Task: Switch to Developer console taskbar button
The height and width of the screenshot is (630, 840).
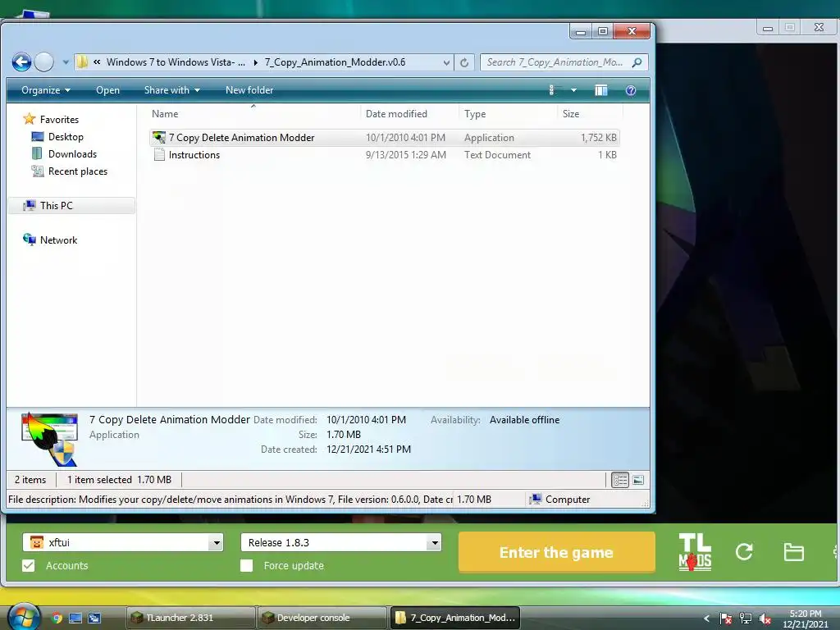Action: point(322,618)
